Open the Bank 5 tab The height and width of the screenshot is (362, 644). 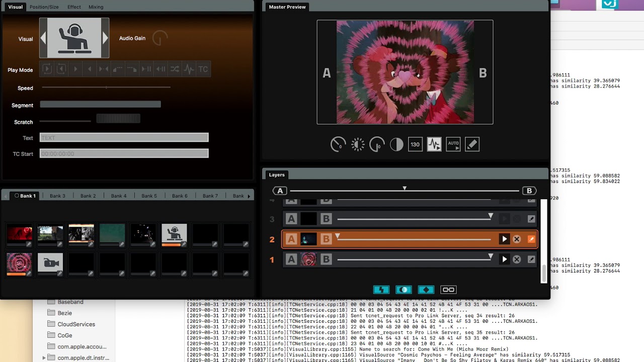click(149, 196)
